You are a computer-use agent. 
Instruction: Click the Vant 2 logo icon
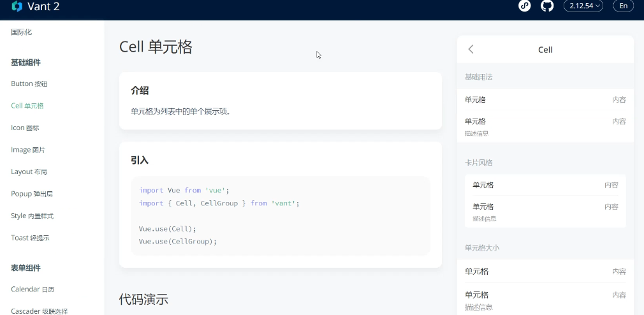[x=17, y=6]
